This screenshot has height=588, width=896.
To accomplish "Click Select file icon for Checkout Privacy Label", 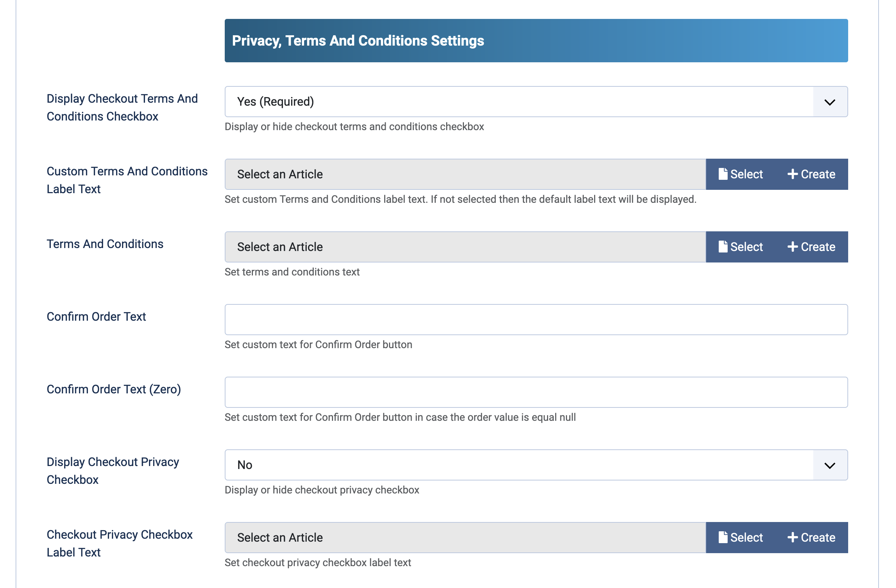I will pyautogui.click(x=722, y=537).
